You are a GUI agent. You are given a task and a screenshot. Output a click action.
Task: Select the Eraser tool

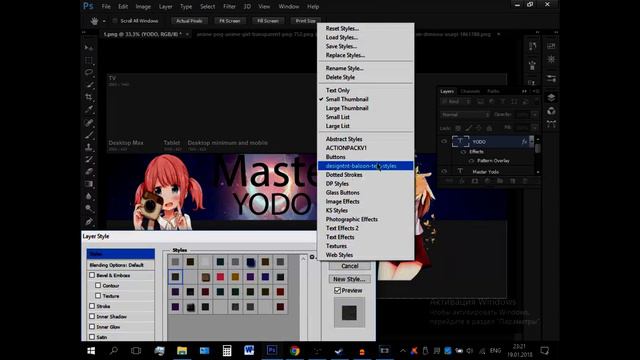click(89, 171)
